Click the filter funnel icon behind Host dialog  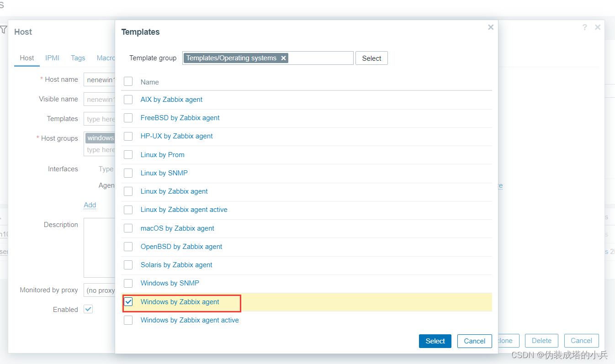3,30
